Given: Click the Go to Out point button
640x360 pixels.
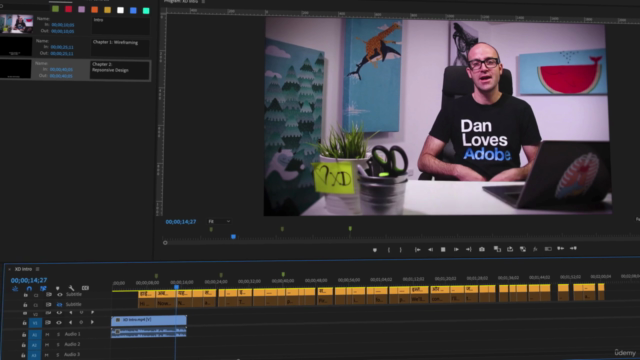Looking at the screenshot, I should 469,249.
